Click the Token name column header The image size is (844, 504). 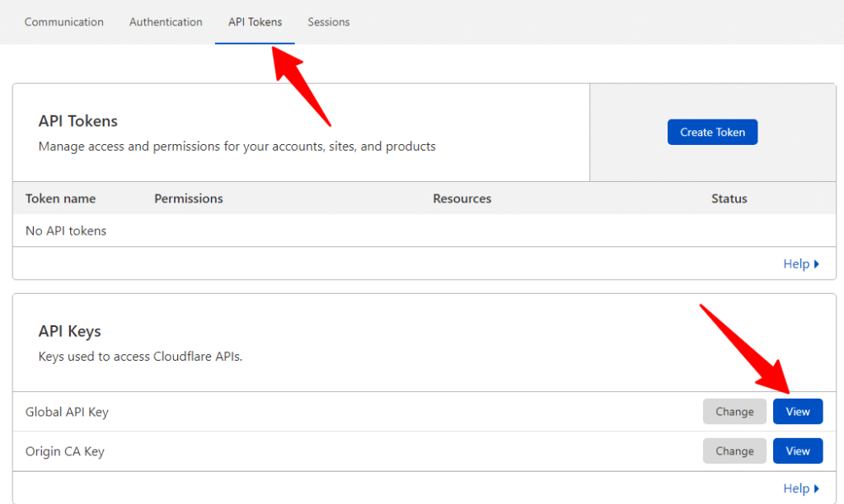click(60, 198)
